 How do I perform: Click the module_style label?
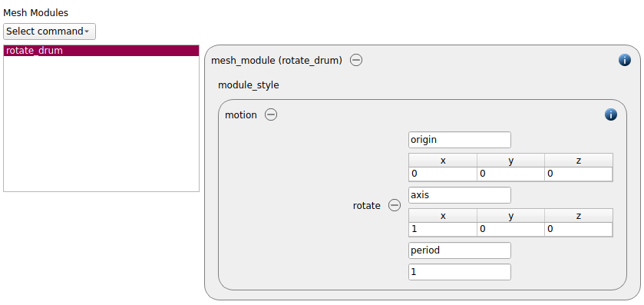(249, 85)
